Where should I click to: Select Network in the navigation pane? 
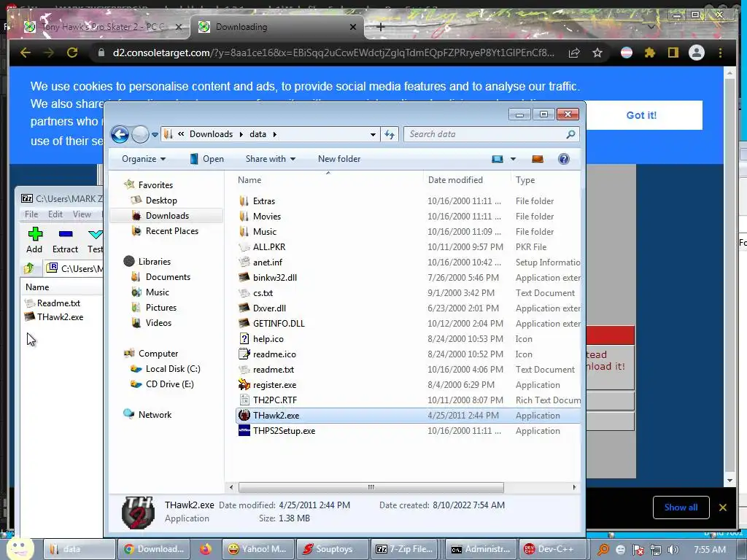pyautogui.click(x=155, y=415)
